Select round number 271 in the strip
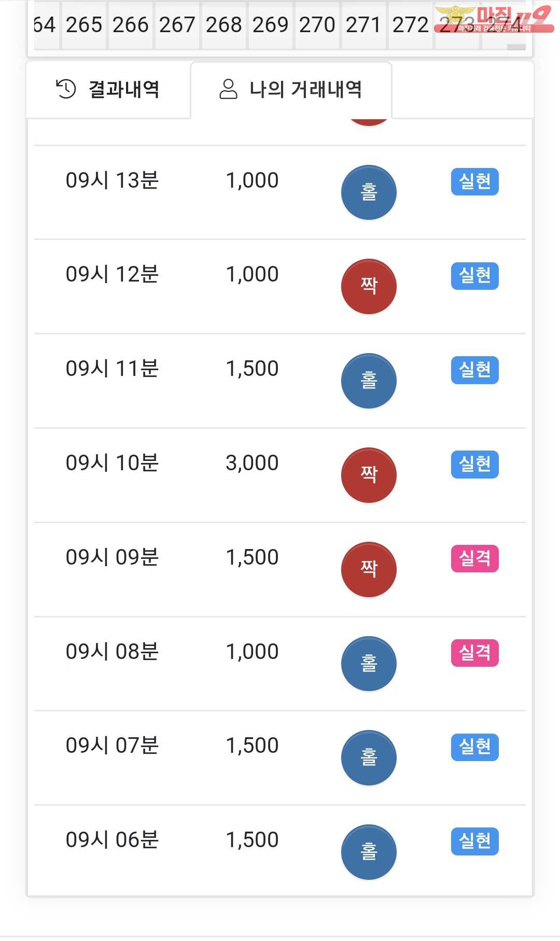 click(x=364, y=25)
